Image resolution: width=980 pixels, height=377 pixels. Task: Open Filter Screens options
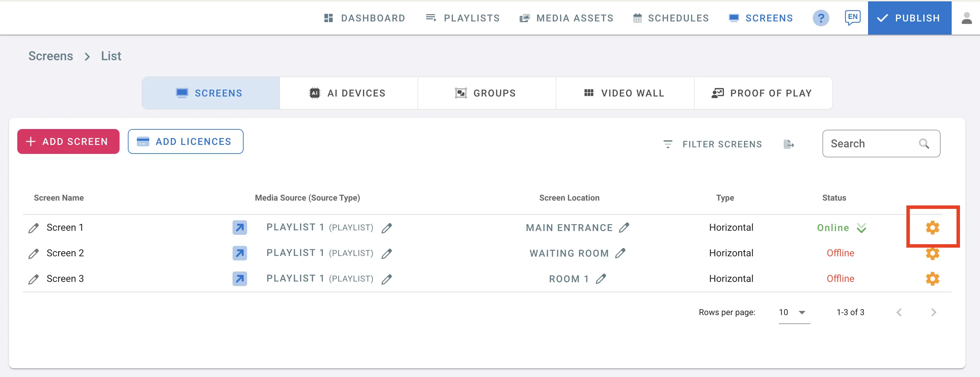[713, 144]
